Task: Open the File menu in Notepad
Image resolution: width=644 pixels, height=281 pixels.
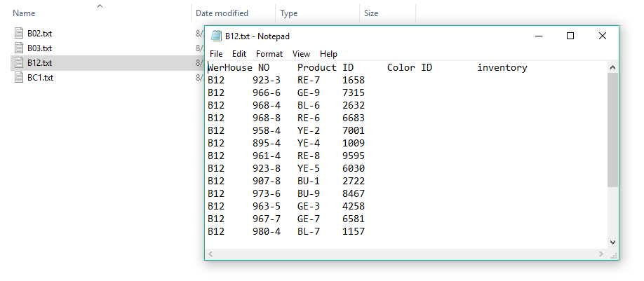Action: [216, 54]
